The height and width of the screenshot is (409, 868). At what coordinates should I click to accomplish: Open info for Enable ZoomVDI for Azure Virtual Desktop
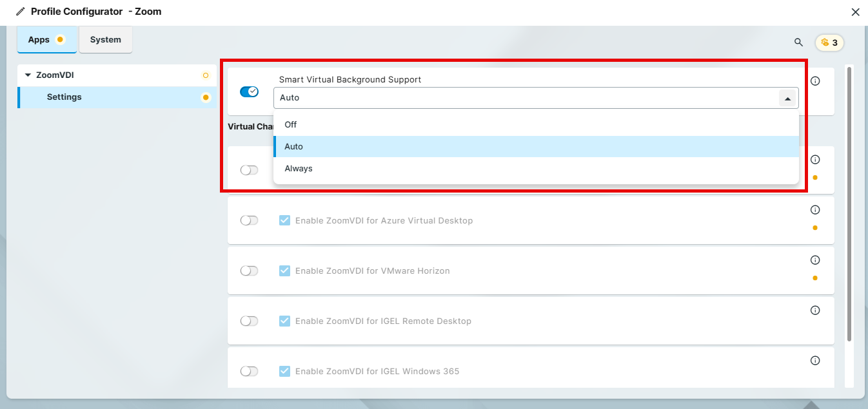pos(814,209)
